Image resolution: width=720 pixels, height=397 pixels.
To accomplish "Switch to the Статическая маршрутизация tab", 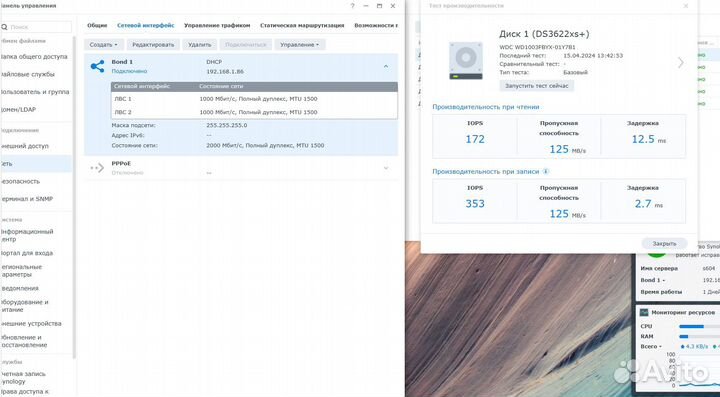I will pos(302,26).
